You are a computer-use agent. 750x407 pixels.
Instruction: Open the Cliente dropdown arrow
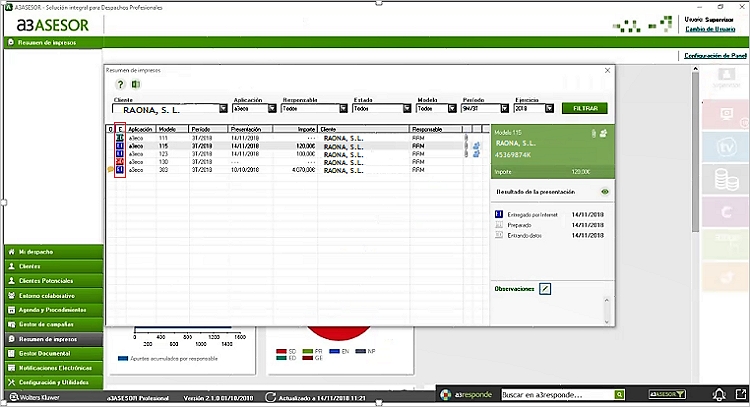coord(223,109)
